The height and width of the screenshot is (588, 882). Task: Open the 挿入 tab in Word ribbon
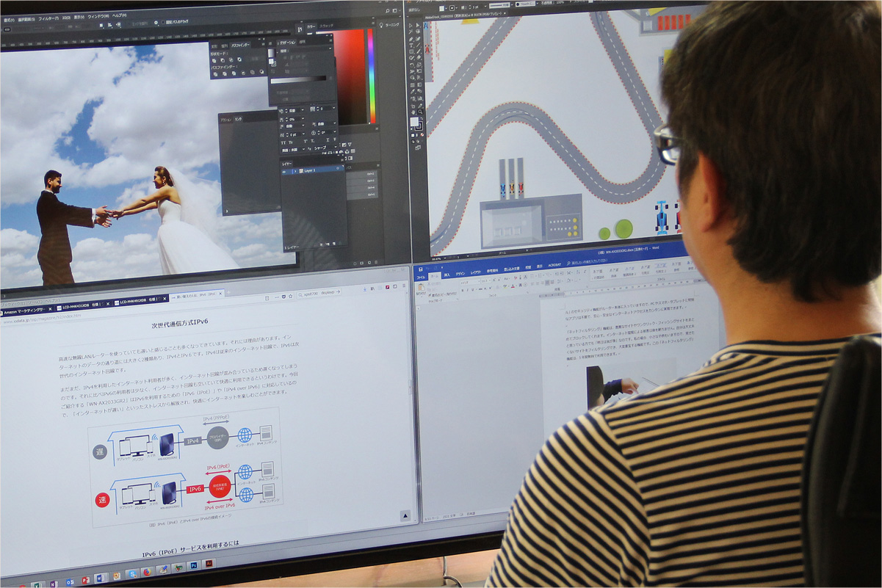tap(447, 275)
